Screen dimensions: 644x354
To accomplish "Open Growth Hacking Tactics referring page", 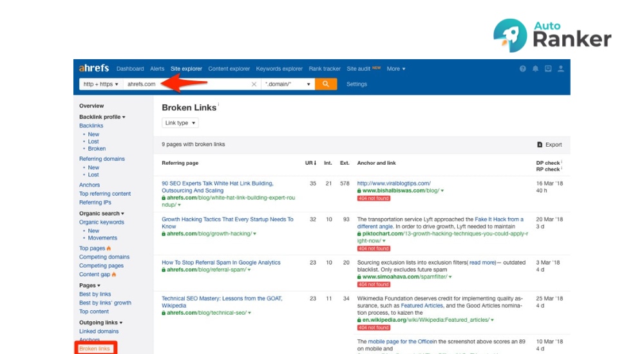I will 227,223.
